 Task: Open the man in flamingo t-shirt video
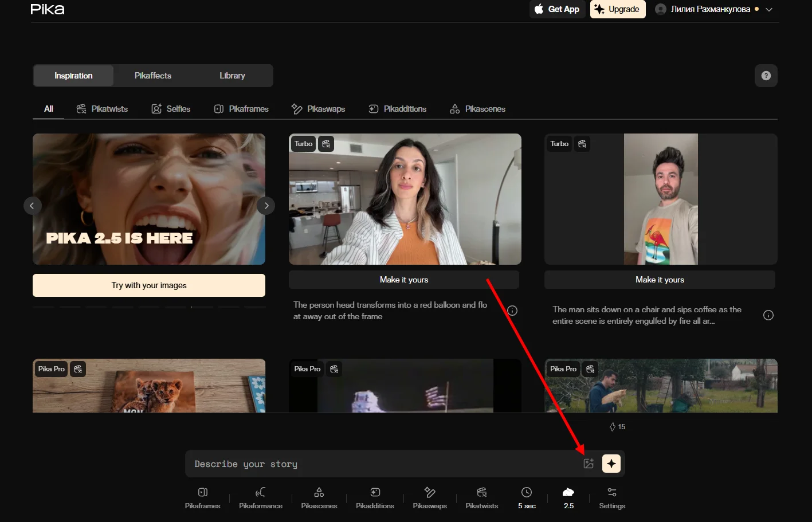661,199
